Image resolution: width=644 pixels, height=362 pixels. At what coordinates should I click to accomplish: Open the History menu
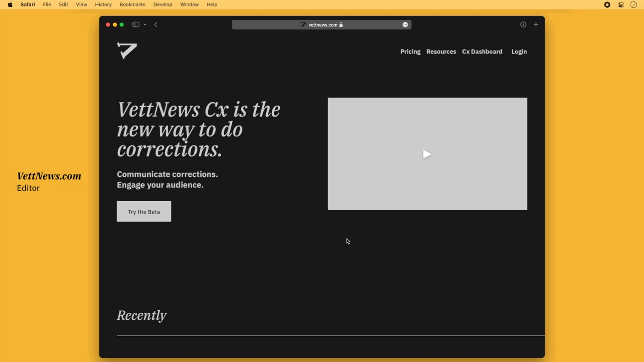103,5
